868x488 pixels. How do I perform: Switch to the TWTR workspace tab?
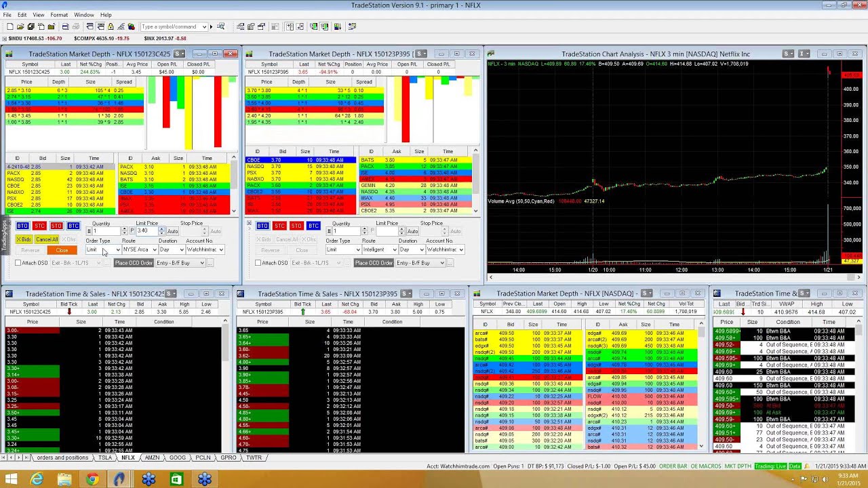254,457
